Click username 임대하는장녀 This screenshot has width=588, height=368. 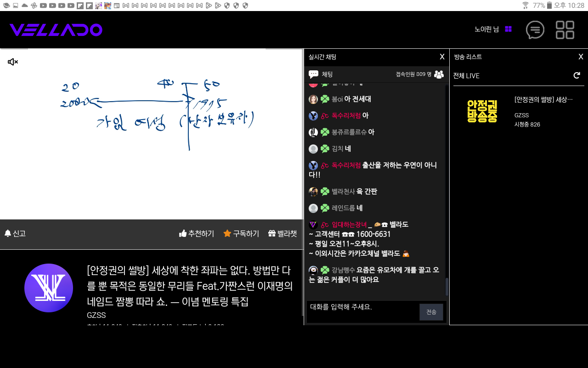[x=349, y=224]
